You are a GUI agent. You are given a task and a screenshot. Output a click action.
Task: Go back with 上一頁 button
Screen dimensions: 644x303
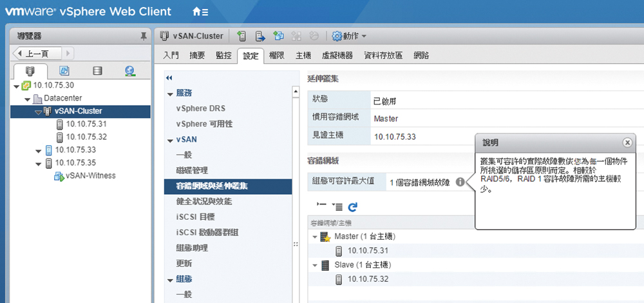tap(37, 54)
